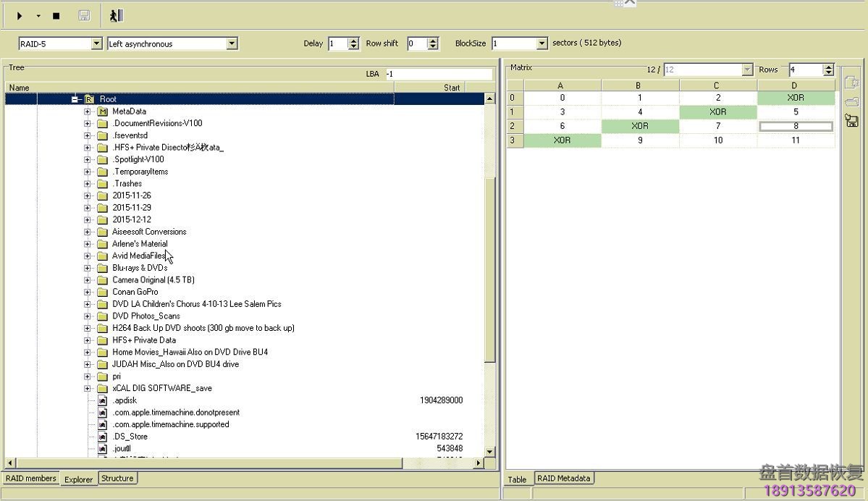Select the .DS_Store file in the tree
Viewport: 868px width, 501px height.
click(x=131, y=437)
